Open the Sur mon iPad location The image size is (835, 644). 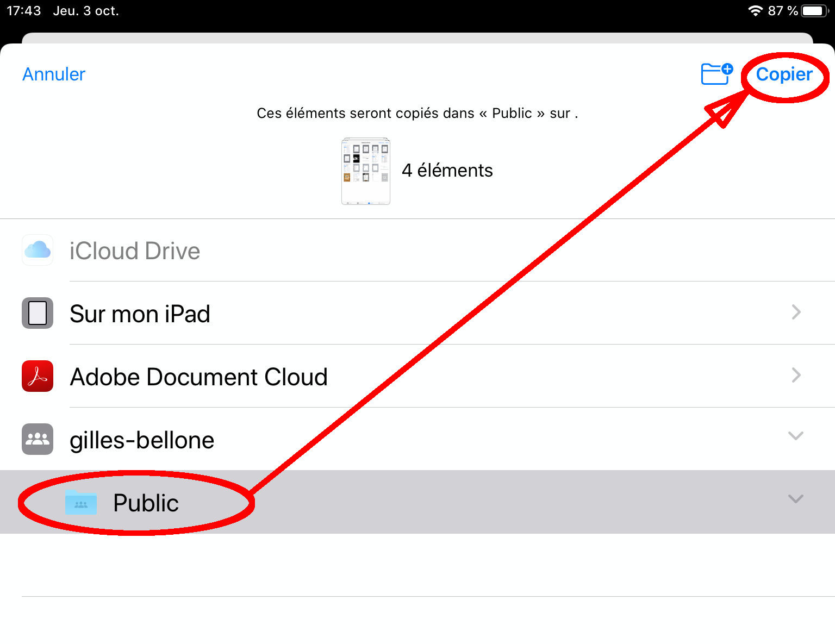point(140,314)
